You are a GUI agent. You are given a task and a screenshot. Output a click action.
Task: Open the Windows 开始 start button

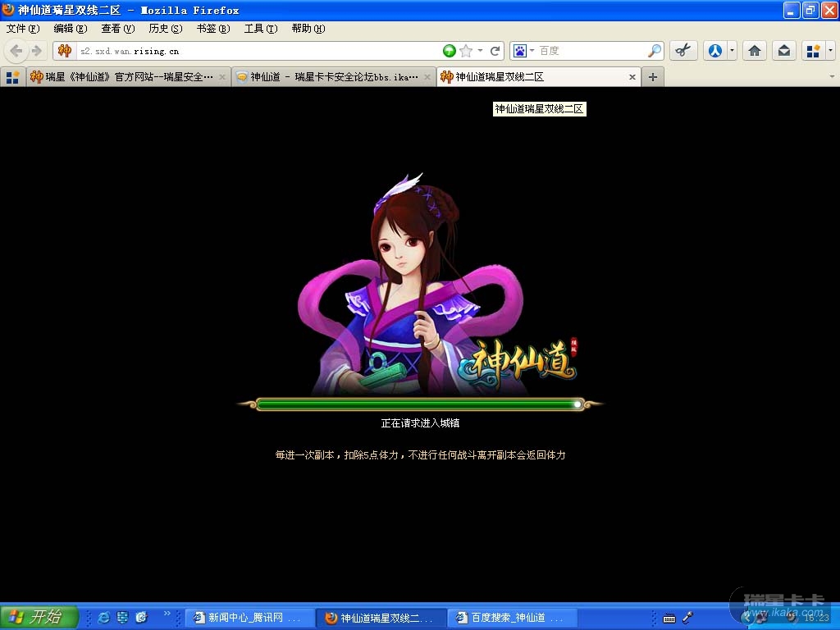point(39,617)
